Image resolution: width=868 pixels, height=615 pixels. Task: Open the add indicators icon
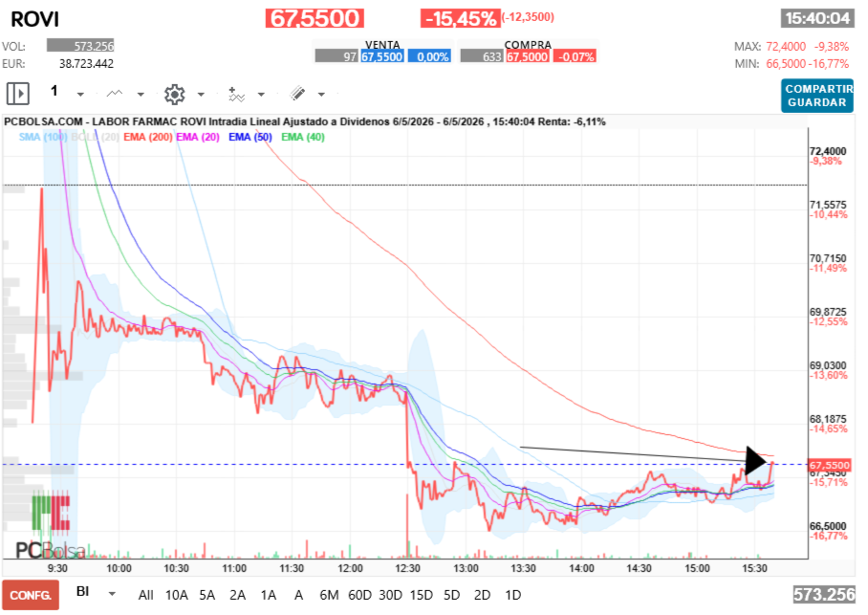coord(236,94)
